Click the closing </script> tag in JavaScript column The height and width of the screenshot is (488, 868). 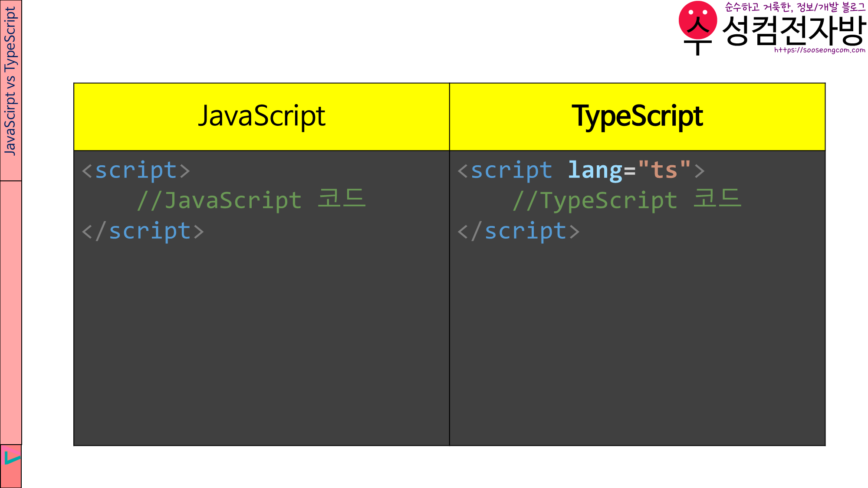[143, 231]
